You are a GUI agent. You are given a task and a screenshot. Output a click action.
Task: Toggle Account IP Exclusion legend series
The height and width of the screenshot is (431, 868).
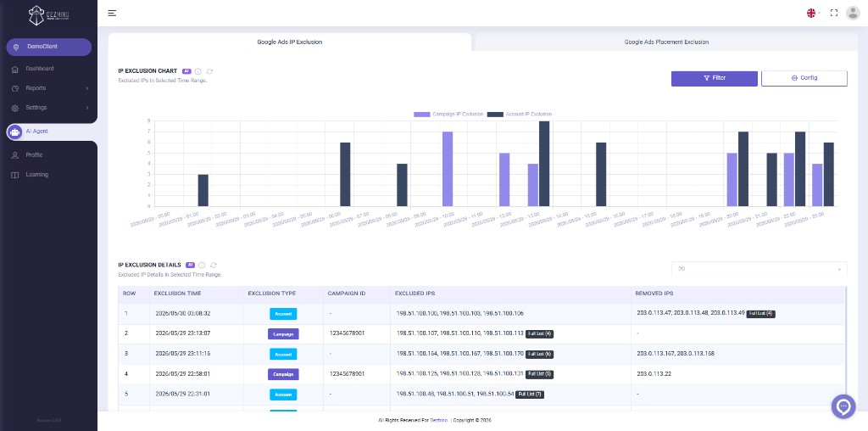coord(520,115)
